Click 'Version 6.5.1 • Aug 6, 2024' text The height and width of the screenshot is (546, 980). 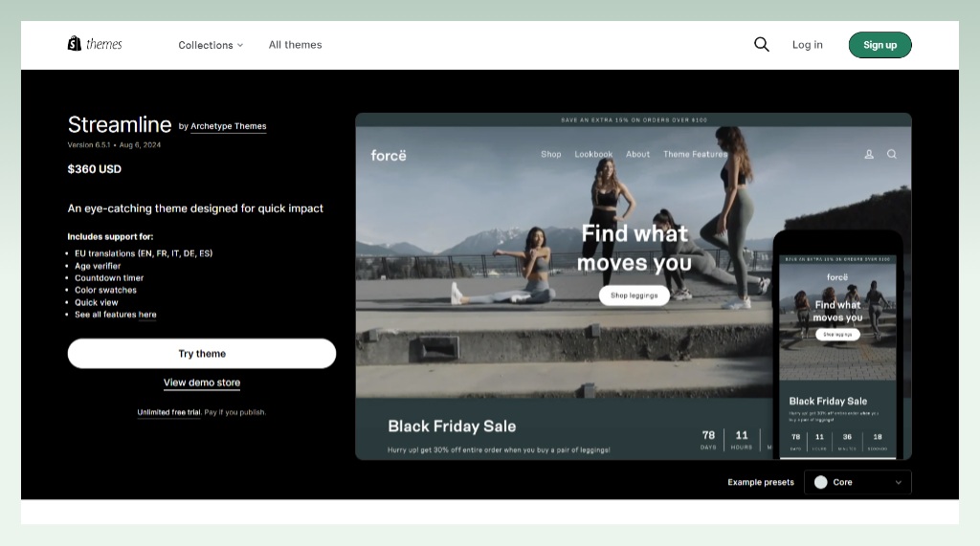(114, 145)
